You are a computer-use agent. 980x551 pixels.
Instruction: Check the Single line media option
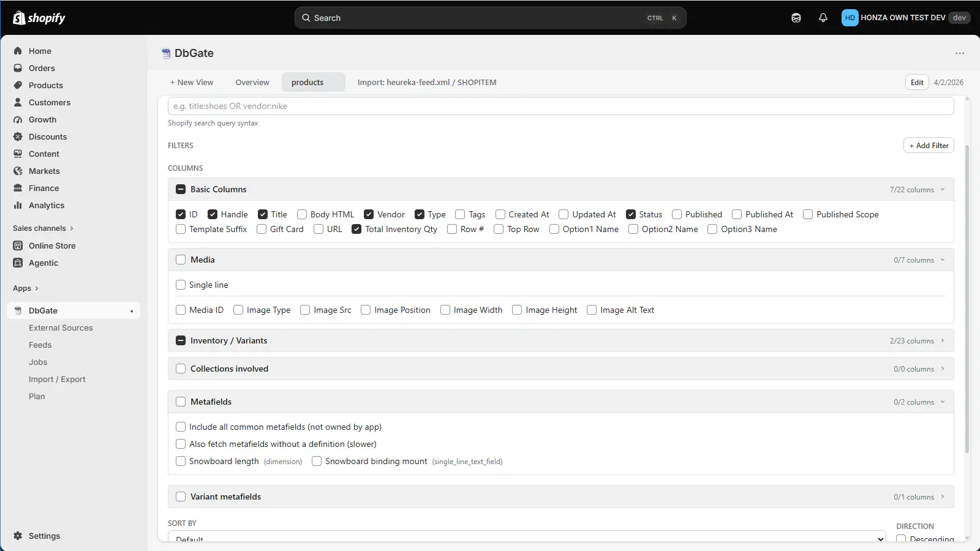pos(181,285)
